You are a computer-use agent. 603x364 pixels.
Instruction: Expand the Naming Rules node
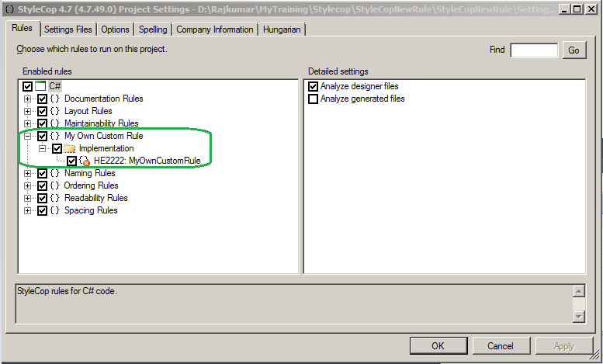click(x=27, y=173)
